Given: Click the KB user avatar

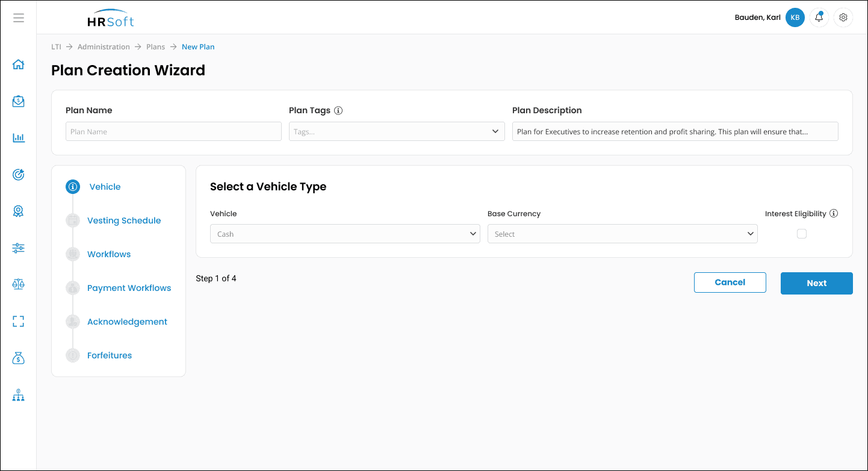Looking at the screenshot, I should tap(795, 17).
